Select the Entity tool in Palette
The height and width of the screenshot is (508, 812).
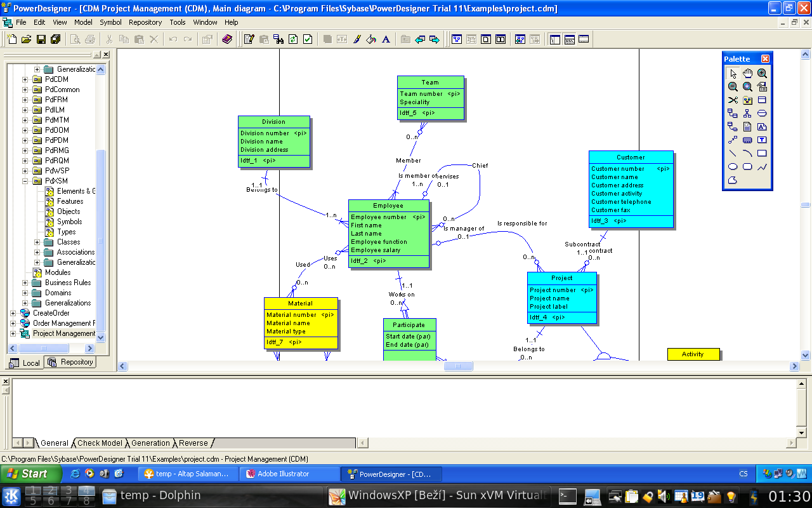pyautogui.click(x=762, y=100)
